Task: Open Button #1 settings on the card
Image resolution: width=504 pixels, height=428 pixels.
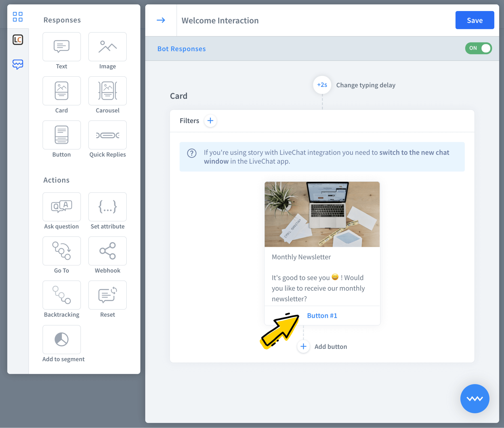Action: click(322, 315)
